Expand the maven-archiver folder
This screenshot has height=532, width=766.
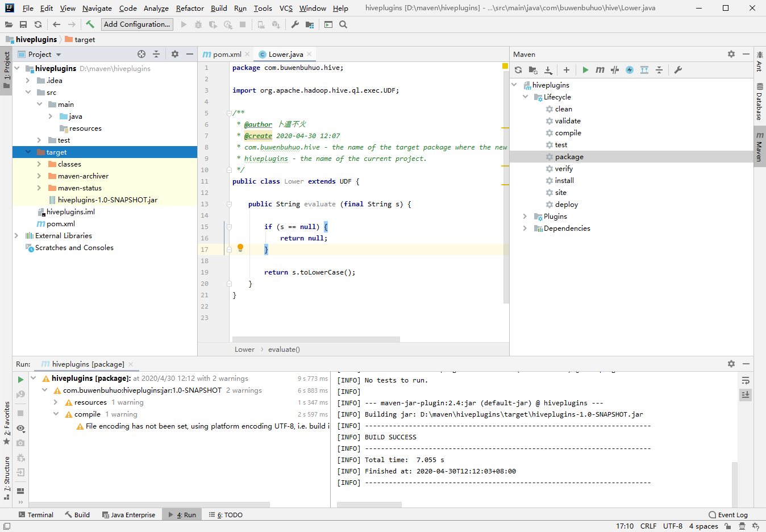coord(39,176)
